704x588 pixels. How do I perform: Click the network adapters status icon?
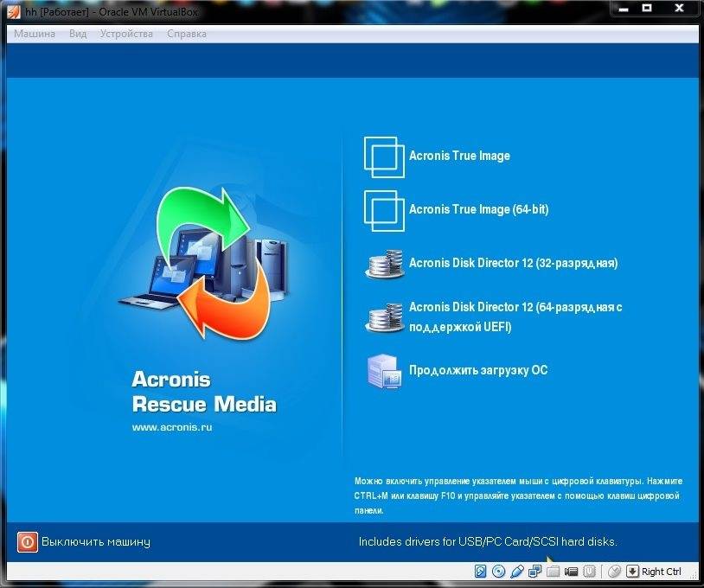coord(534,571)
